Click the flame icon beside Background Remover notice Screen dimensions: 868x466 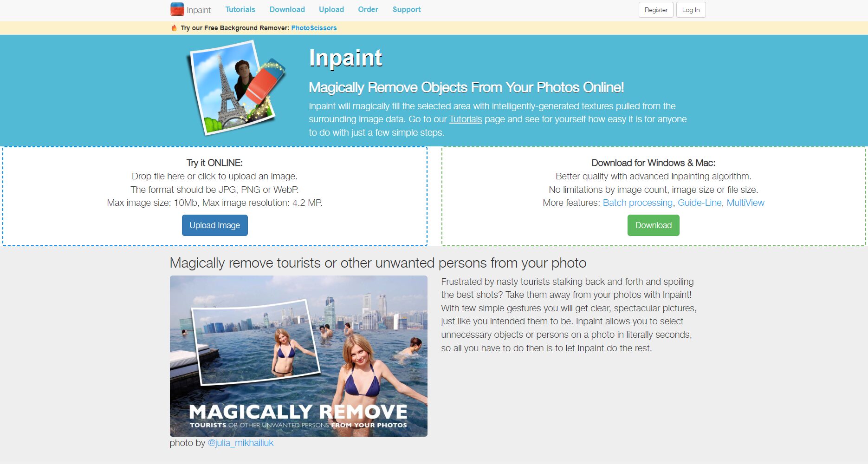tap(174, 28)
